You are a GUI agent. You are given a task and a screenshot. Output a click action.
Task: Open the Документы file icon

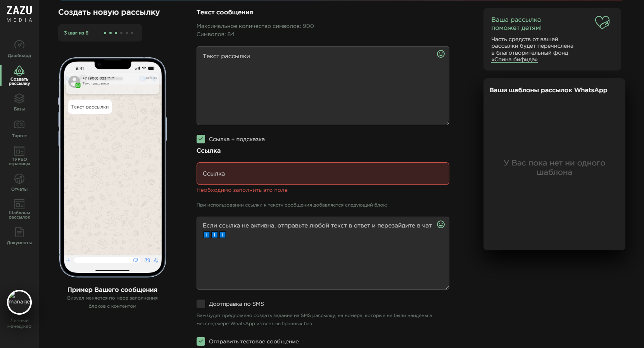(x=19, y=232)
